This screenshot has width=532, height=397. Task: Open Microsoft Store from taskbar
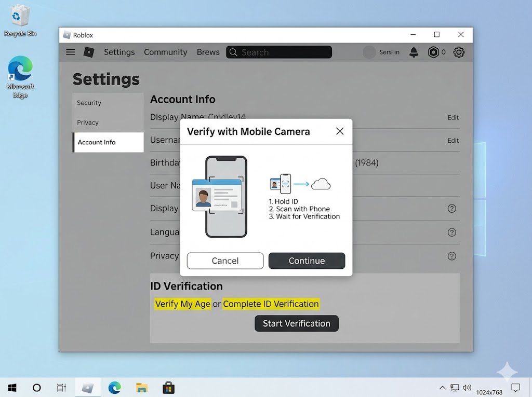(x=168, y=388)
